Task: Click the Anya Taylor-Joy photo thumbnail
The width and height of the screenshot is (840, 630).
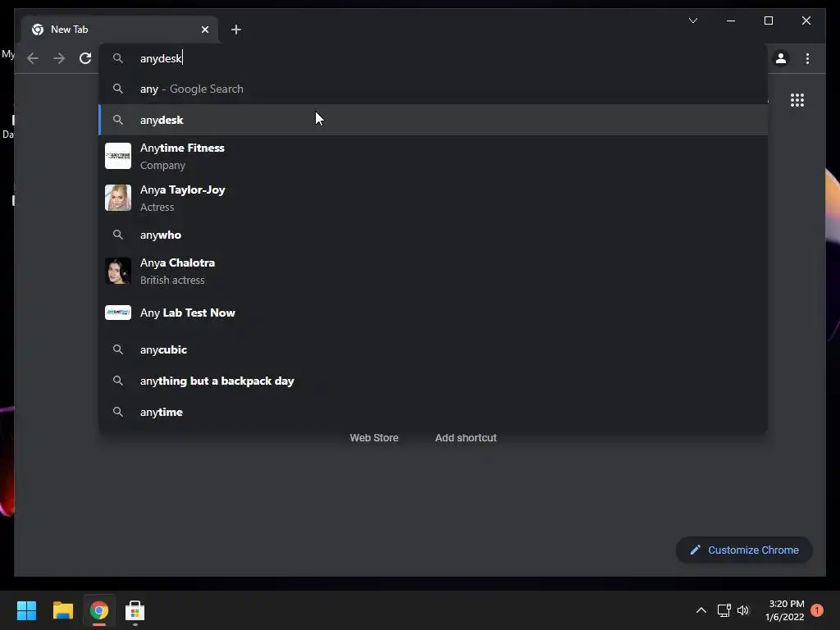Action: pyautogui.click(x=118, y=198)
